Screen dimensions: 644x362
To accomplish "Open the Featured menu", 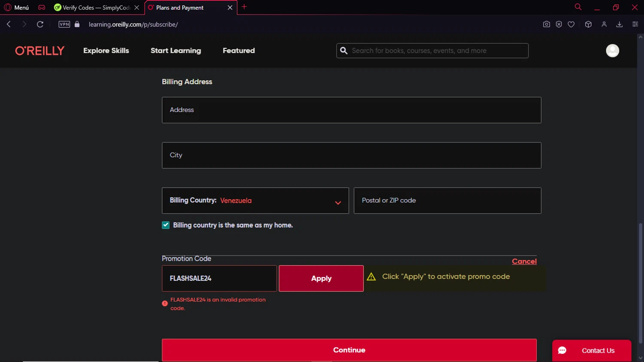I will click(239, 51).
